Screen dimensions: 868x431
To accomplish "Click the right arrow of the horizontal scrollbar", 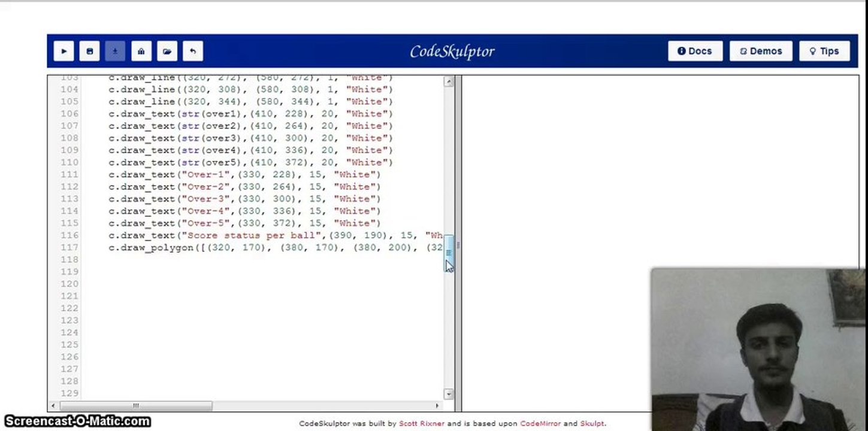I will click(x=437, y=405).
